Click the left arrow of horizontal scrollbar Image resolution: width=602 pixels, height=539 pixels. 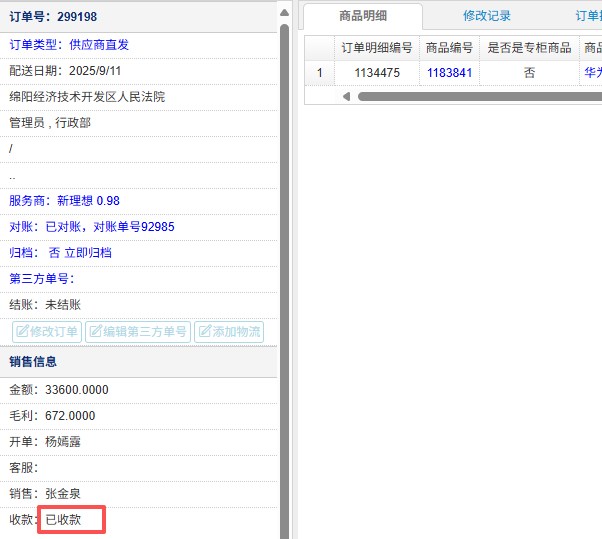[347, 96]
